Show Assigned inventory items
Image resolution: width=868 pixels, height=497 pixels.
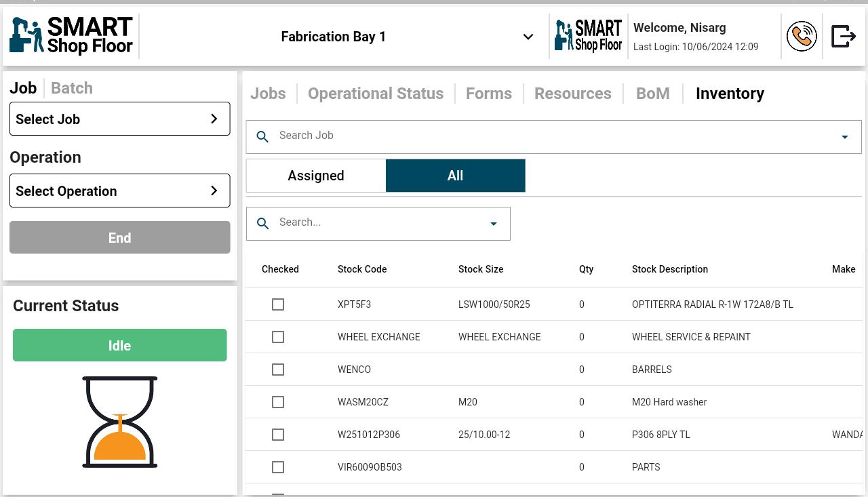pyautogui.click(x=316, y=176)
